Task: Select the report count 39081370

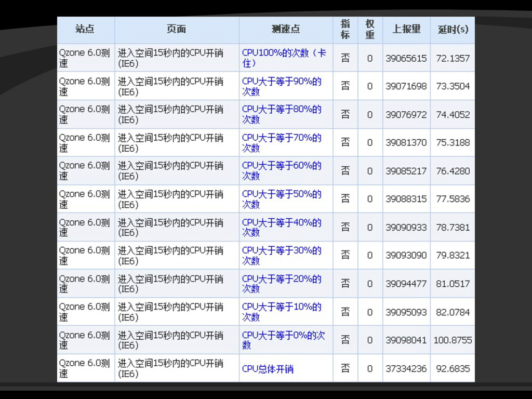Action: pyautogui.click(x=406, y=142)
